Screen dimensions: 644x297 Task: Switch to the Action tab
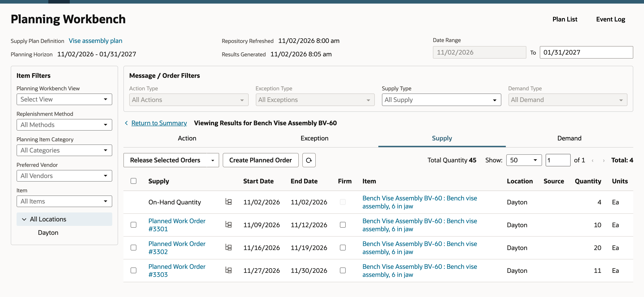tap(187, 138)
